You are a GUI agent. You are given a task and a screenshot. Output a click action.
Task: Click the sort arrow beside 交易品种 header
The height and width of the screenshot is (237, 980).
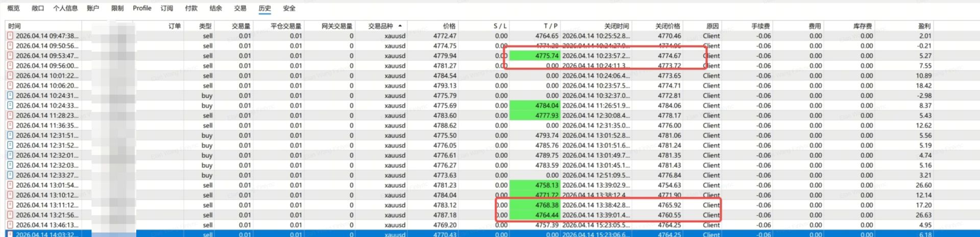click(400, 26)
